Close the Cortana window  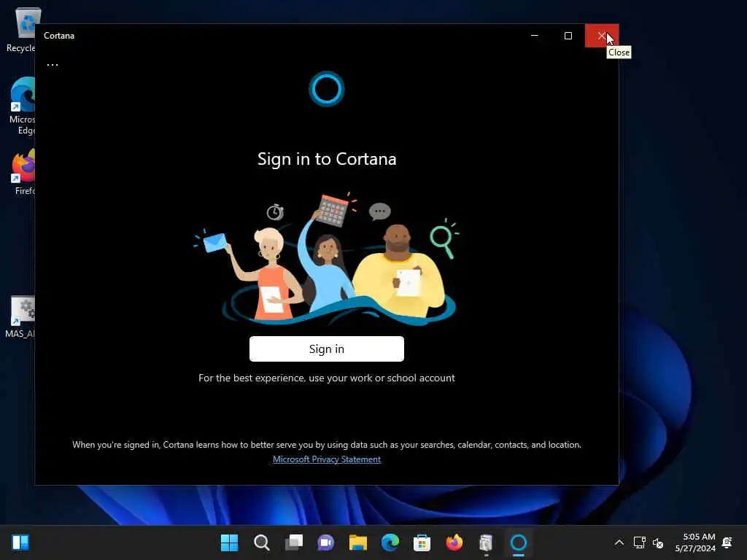[x=602, y=36]
